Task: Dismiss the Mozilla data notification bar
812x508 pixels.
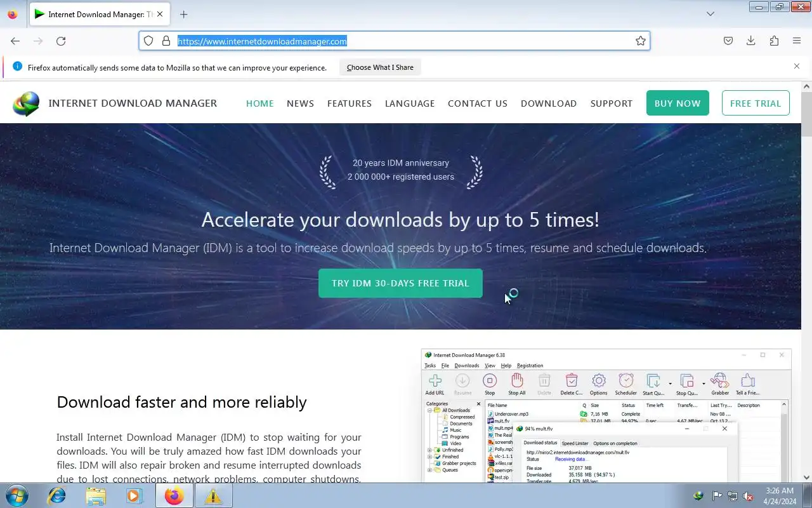Action: point(797,66)
